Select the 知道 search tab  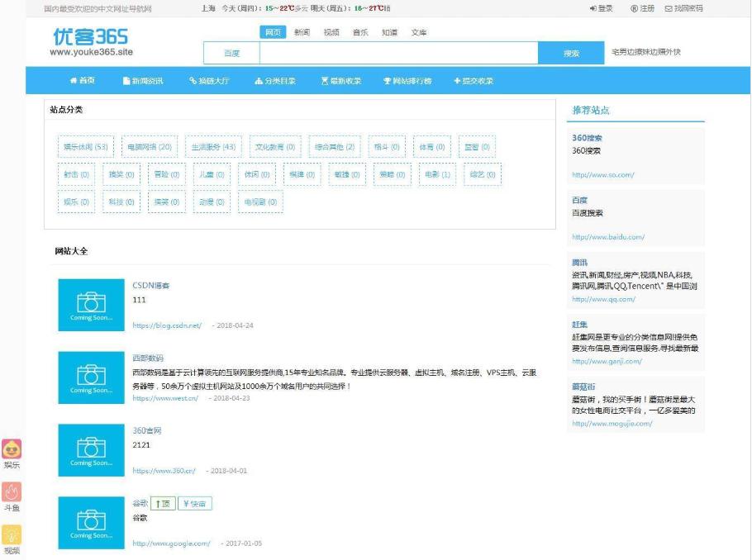point(389,32)
